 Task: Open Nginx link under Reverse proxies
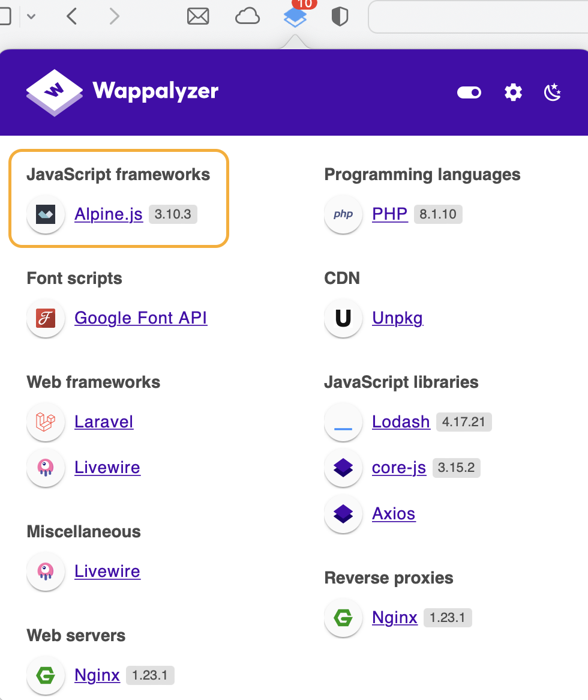click(394, 618)
